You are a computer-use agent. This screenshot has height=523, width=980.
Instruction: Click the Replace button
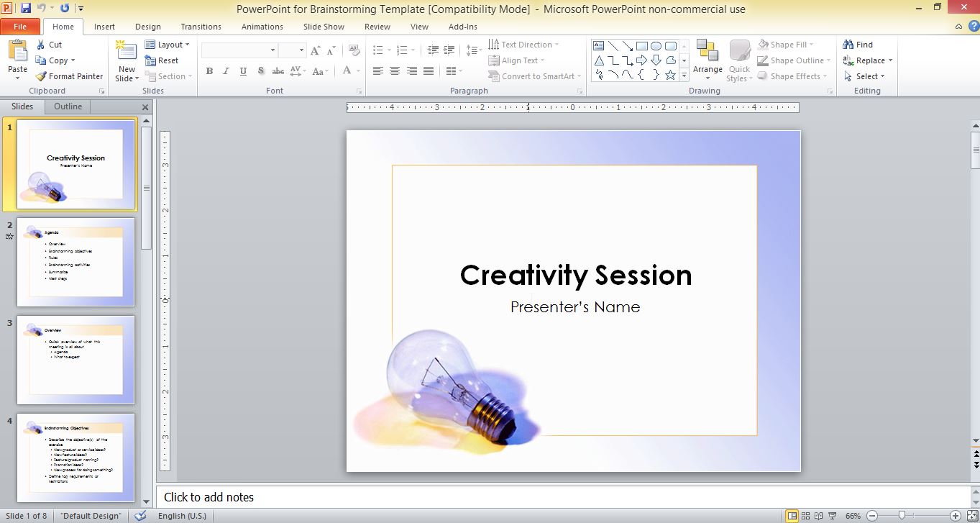[x=868, y=60]
